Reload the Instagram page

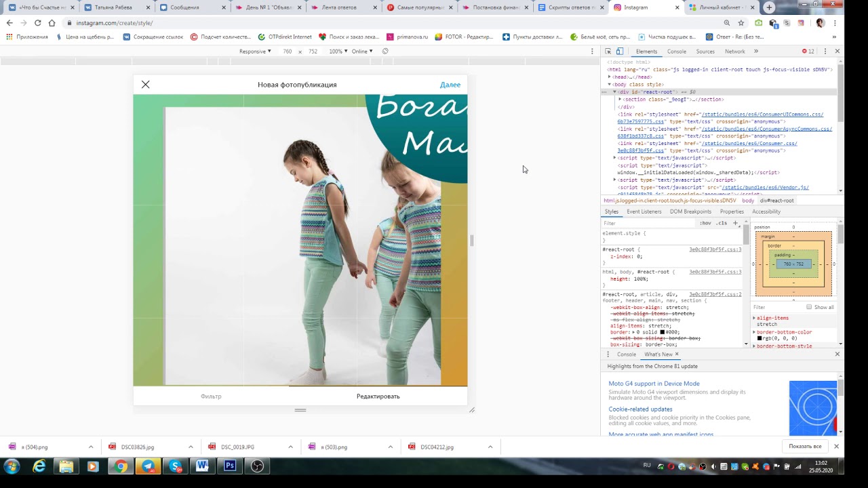(x=37, y=22)
